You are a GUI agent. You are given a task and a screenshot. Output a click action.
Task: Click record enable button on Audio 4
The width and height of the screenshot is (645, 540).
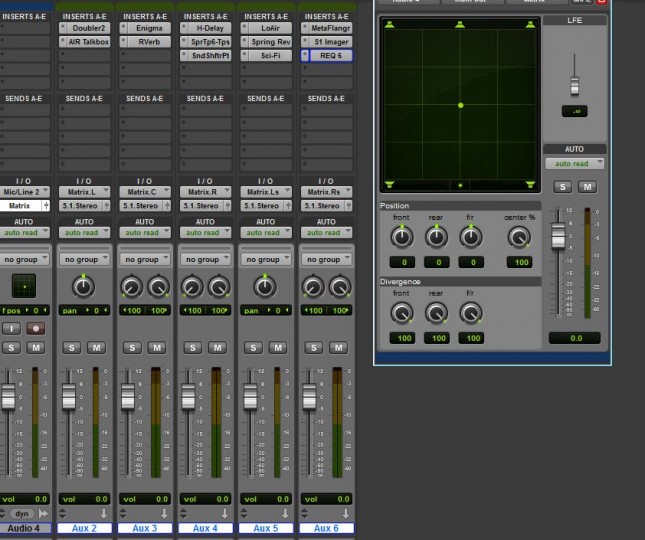37,328
